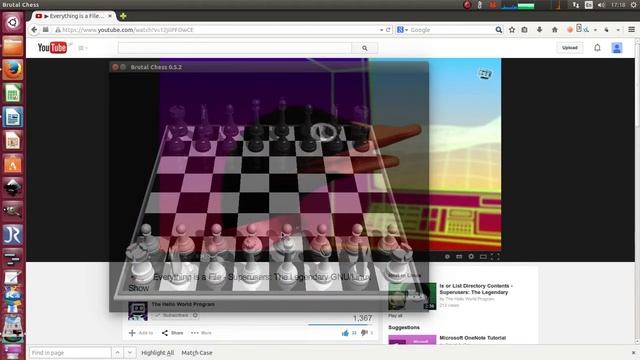Open the search engine selector dropdown
This screenshot has height=360, width=640.
[402, 30]
